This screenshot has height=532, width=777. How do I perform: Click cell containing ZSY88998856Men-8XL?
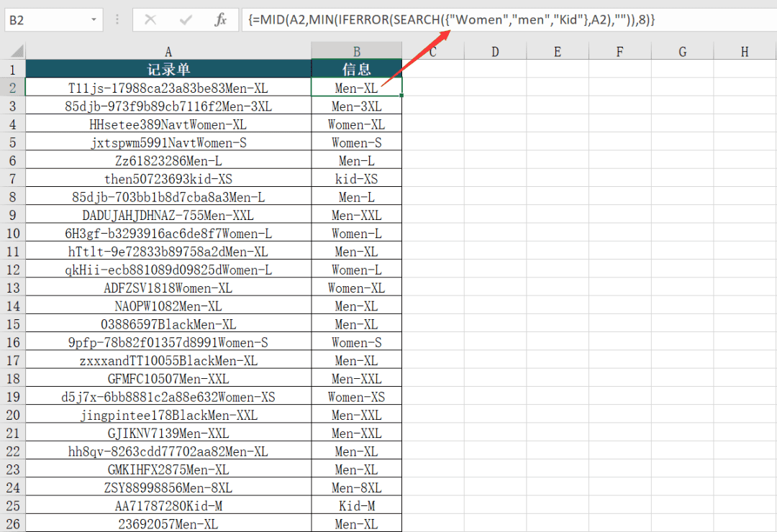coord(168,488)
